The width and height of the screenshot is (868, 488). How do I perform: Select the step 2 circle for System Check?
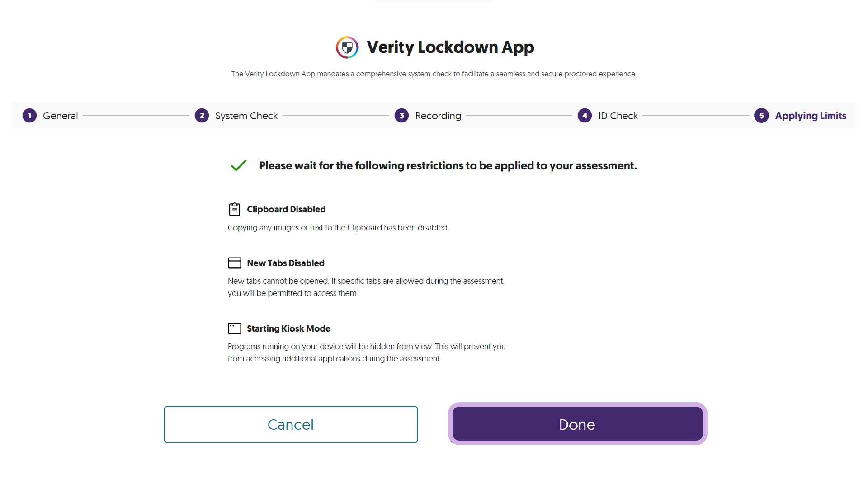202,116
